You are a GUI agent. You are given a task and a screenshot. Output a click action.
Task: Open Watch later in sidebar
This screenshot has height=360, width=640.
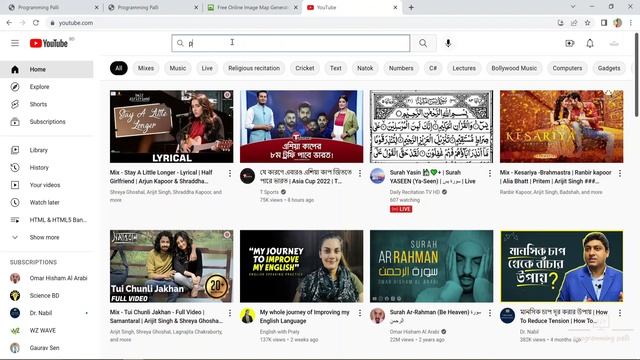(47, 202)
